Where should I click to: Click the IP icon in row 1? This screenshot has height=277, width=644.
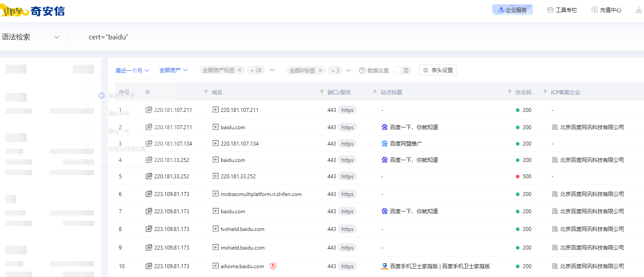coord(148,110)
